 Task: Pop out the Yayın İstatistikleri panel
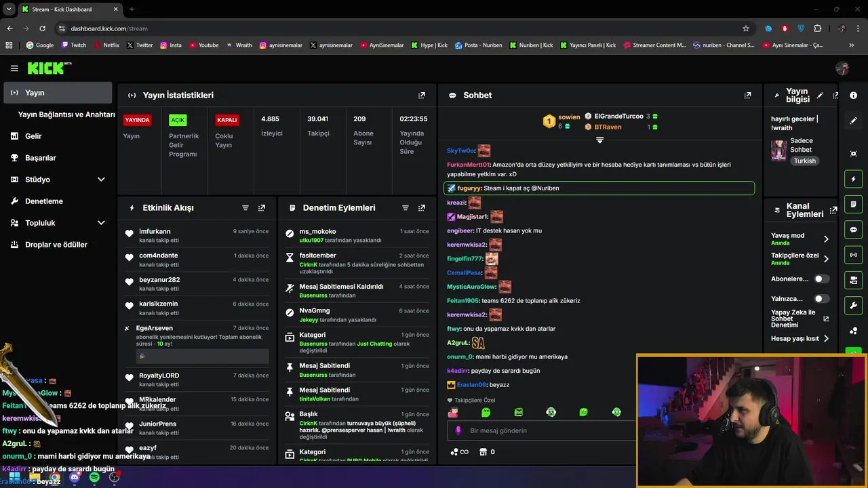click(422, 96)
